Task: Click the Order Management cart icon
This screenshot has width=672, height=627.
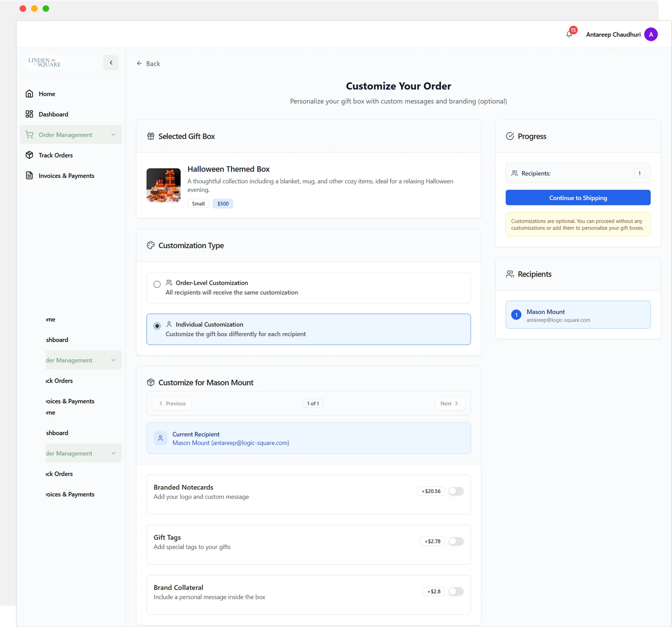Action: point(29,135)
